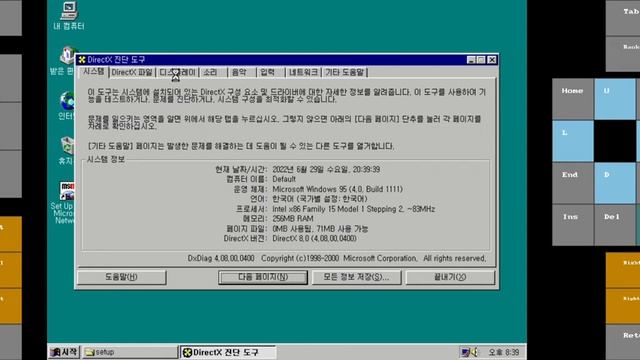Click the DirectX 8.0 version value
640x360 pixels.
pyautogui.click(x=314, y=238)
